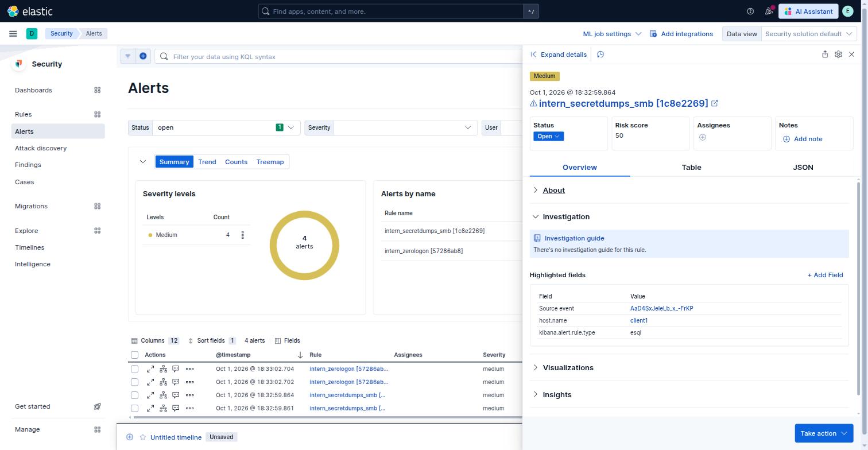Switch to the Table tab
The width and height of the screenshot is (868, 450).
click(x=691, y=168)
